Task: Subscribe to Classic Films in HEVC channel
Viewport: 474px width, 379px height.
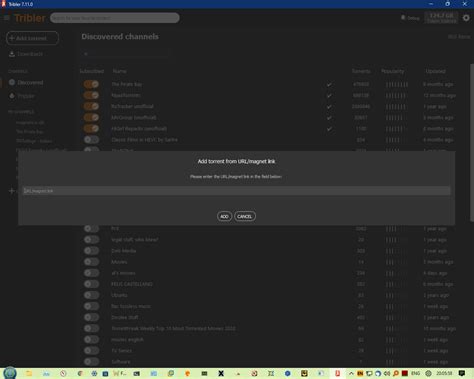Action: click(x=91, y=140)
